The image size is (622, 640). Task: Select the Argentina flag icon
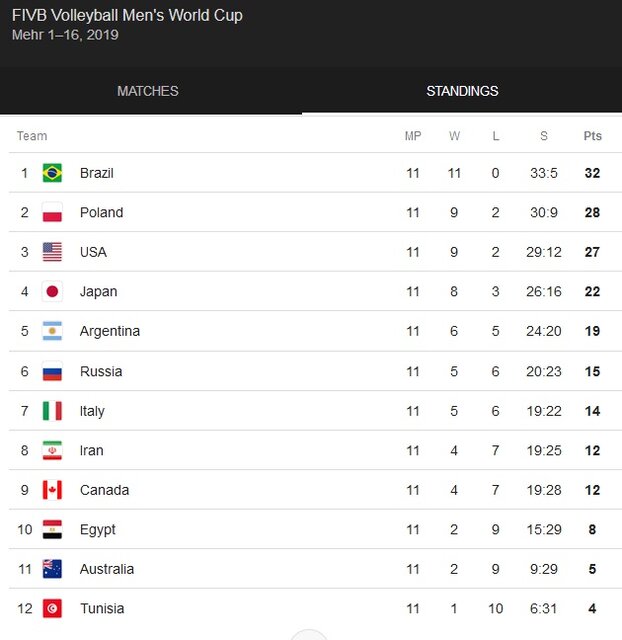click(52, 331)
